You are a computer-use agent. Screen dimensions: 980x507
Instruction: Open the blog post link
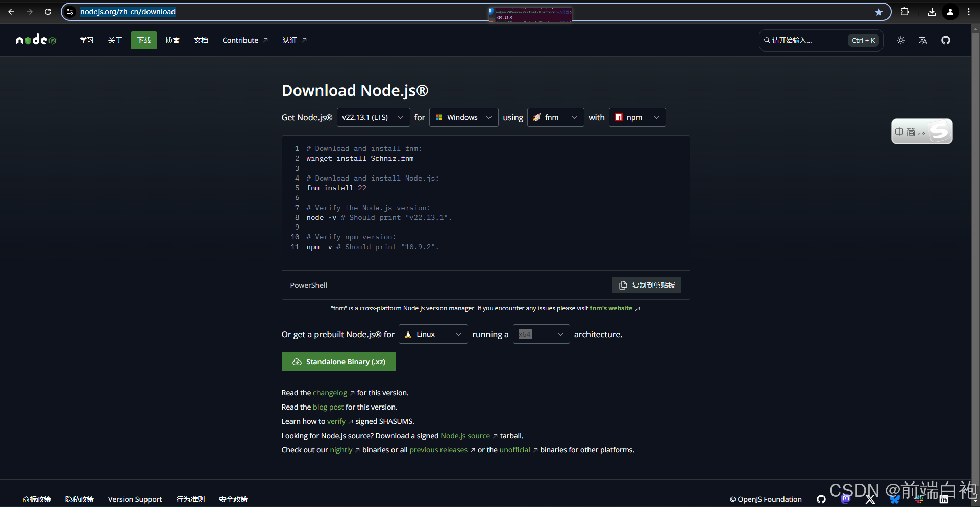point(328,407)
